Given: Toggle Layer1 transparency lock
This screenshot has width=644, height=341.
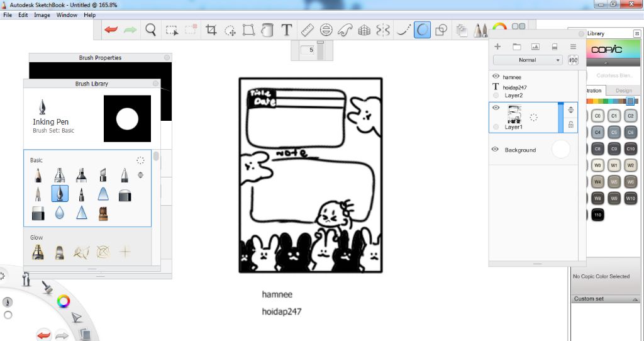Looking at the screenshot, I should (571, 125).
